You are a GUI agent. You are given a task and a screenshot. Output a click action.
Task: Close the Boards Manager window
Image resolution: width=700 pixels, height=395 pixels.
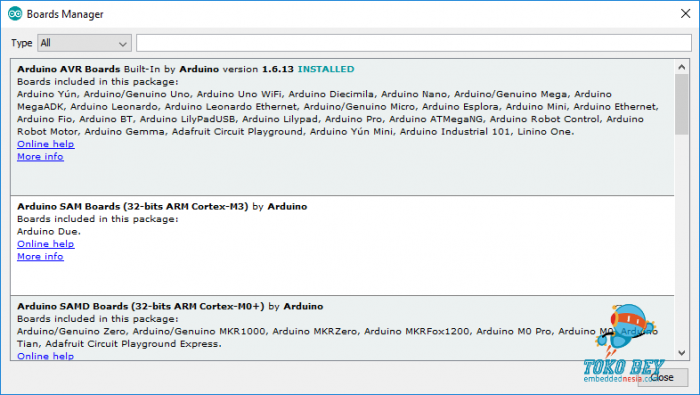coord(685,14)
